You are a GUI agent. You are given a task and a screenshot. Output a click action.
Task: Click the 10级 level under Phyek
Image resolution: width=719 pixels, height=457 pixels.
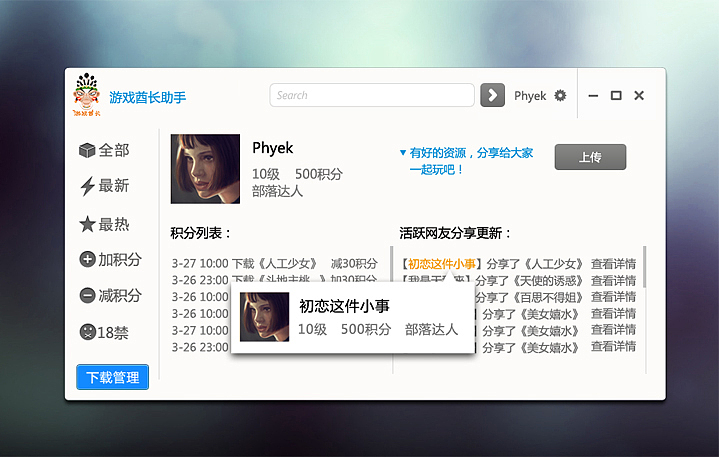point(265,174)
